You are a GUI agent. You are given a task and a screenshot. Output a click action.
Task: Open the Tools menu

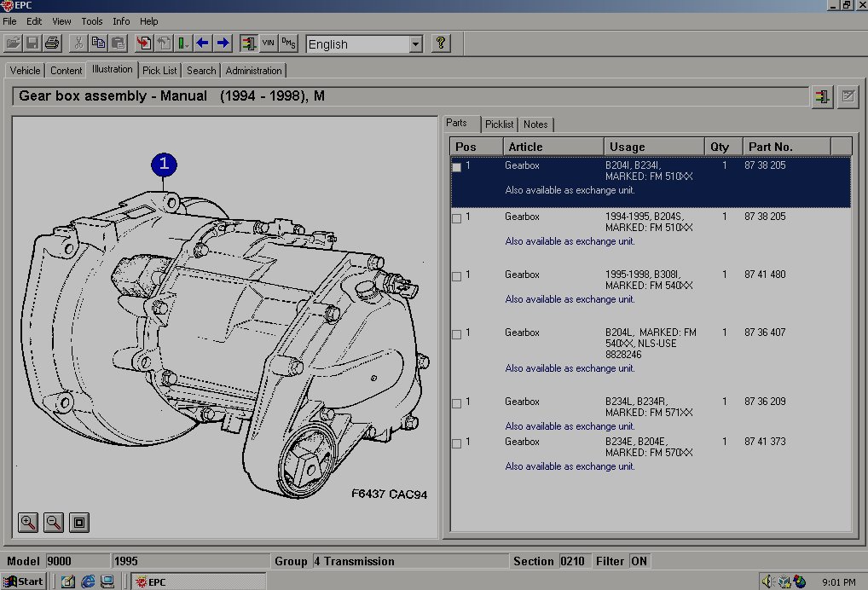point(91,21)
